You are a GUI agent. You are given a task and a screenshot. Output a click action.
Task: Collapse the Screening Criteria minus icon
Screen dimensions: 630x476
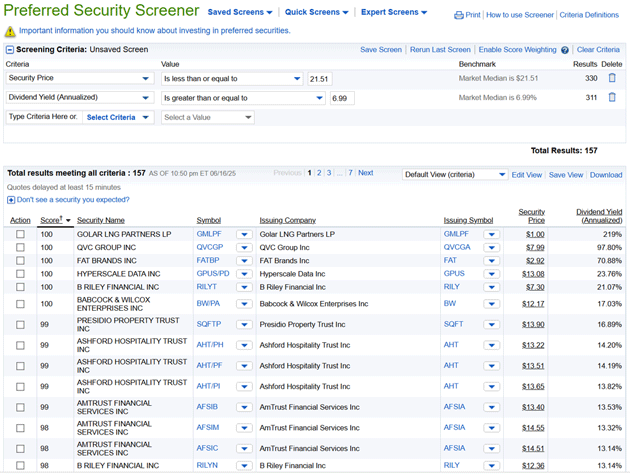coord(10,50)
